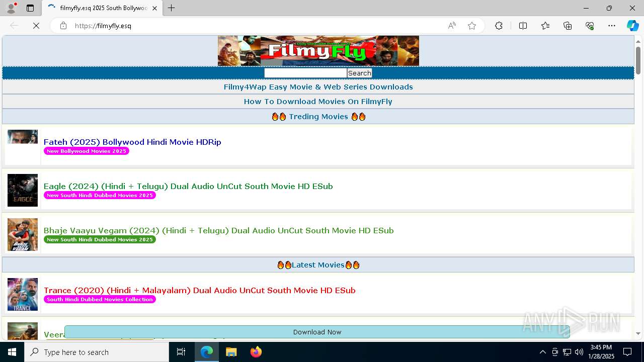Open Favorites list icon

point(545,26)
